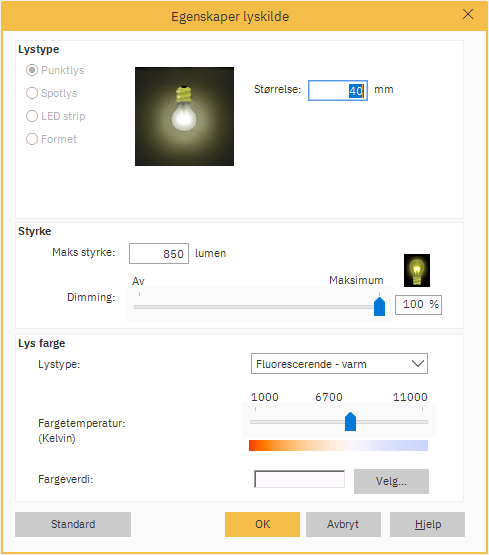Click the light bulb preview image
This screenshot has height=555, width=489.
pos(184,116)
